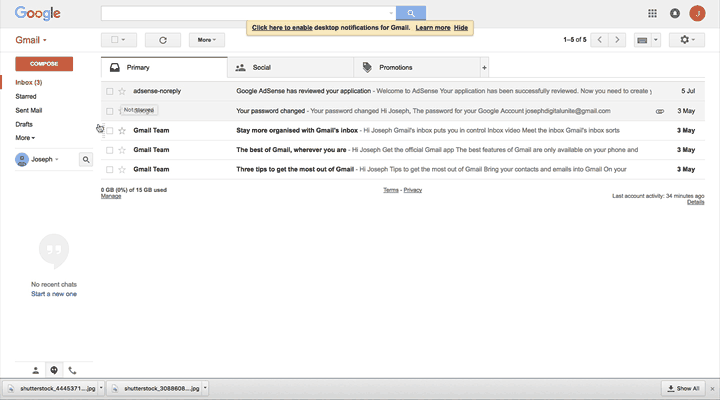Focus the Gmail search field

tap(248, 13)
